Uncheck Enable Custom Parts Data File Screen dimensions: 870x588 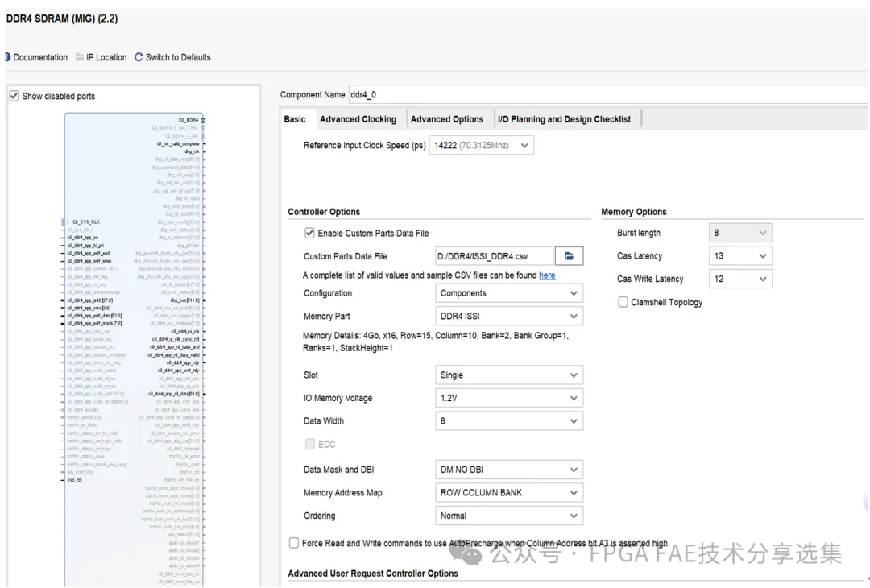[309, 233]
